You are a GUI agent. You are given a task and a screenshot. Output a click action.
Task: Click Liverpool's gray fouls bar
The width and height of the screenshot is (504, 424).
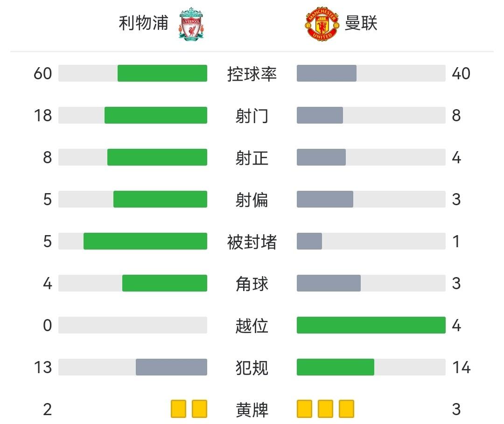coord(171,367)
